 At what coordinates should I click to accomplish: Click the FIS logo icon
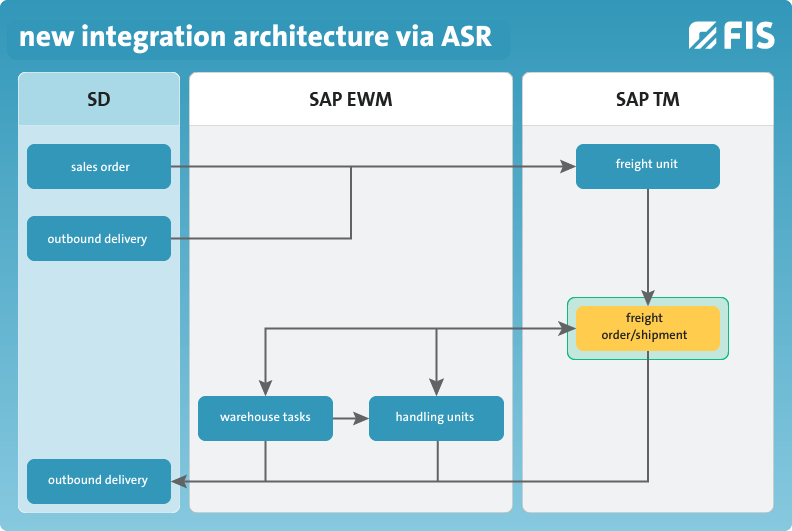click(731, 35)
